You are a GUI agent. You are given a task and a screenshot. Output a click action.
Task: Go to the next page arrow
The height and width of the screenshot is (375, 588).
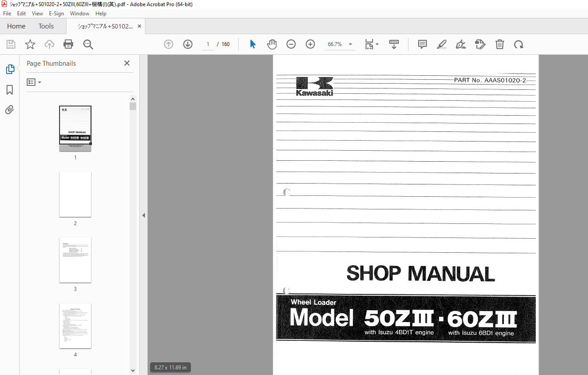pyautogui.click(x=188, y=44)
